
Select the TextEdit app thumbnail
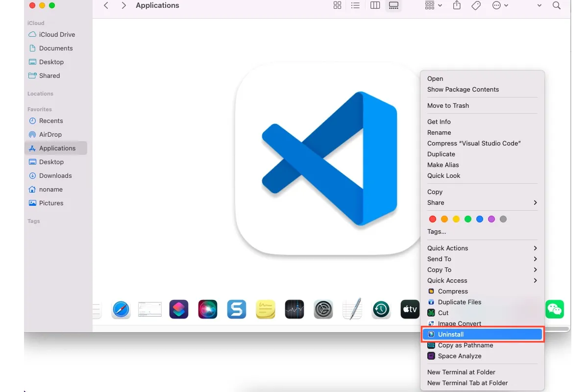(352, 309)
